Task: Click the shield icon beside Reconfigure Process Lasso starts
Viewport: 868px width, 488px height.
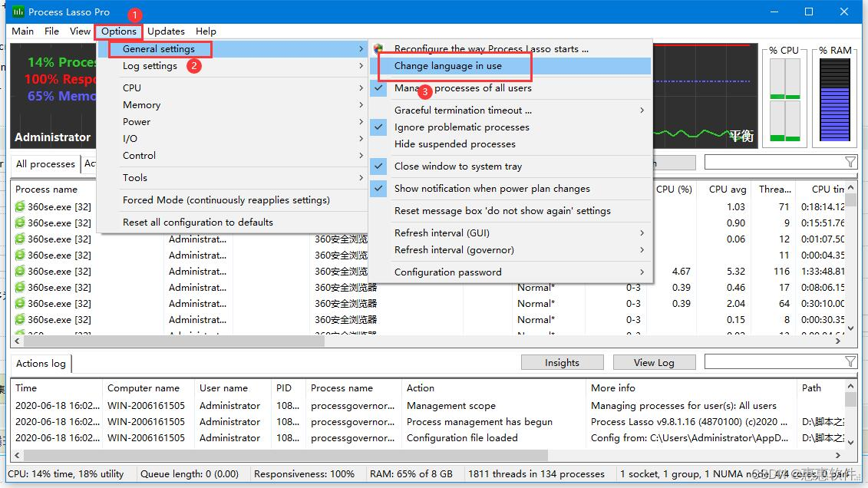Action: click(x=378, y=48)
